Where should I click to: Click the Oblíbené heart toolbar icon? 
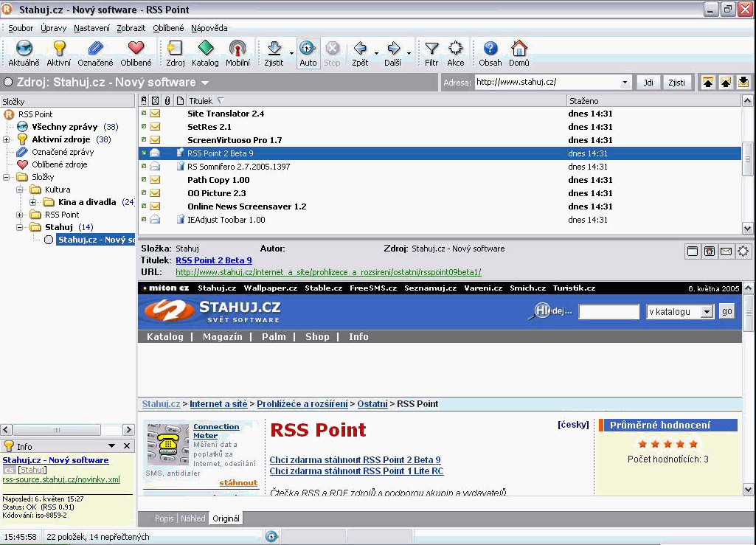tap(136, 48)
